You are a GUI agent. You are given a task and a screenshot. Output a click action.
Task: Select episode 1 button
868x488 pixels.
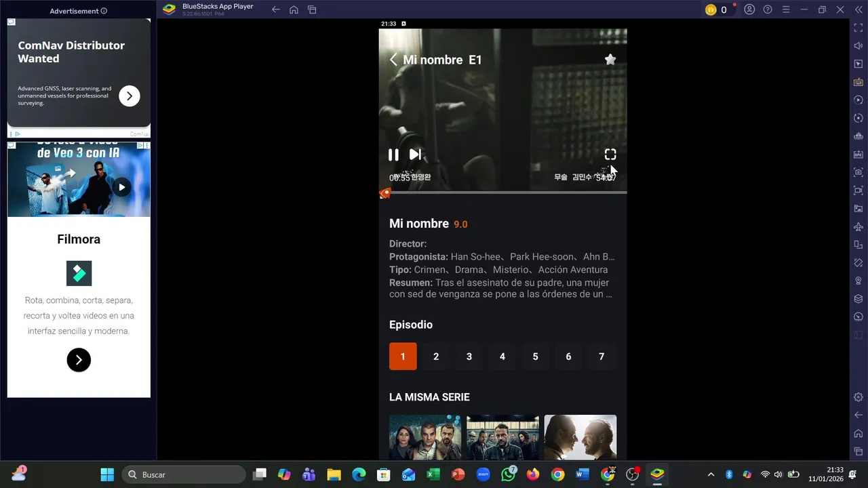[x=403, y=357]
